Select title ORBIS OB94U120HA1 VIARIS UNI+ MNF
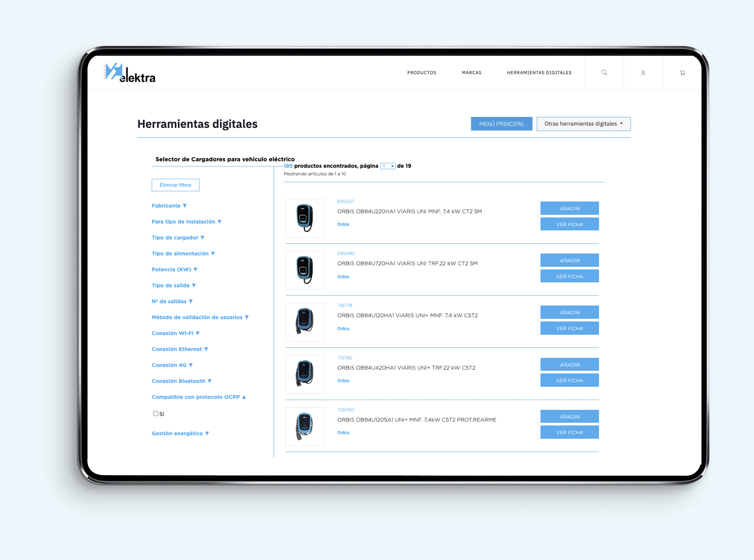Viewport: 754px width, 560px height. pos(407,315)
